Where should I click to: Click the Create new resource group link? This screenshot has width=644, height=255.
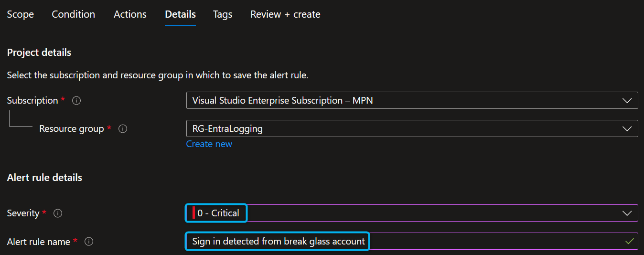tap(209, 144)
